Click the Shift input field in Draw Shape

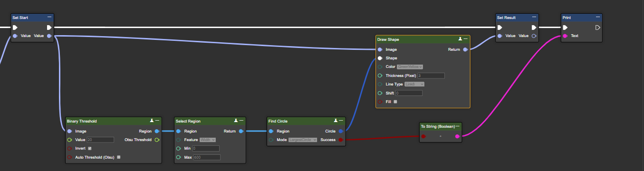409,93
